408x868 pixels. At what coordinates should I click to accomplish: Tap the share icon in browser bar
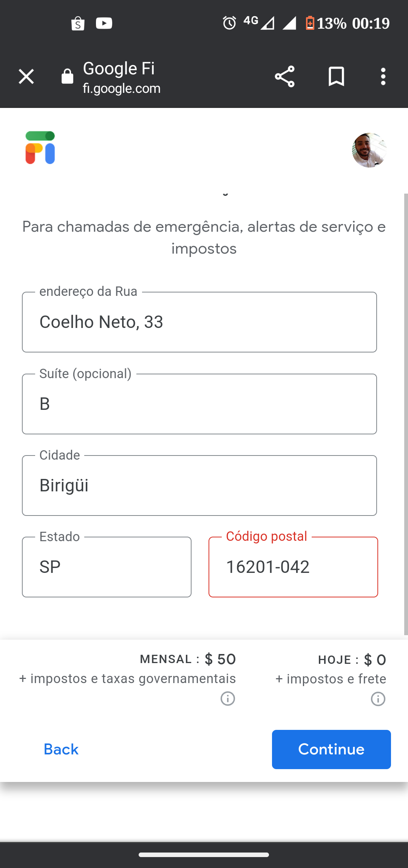pos(284,77)
